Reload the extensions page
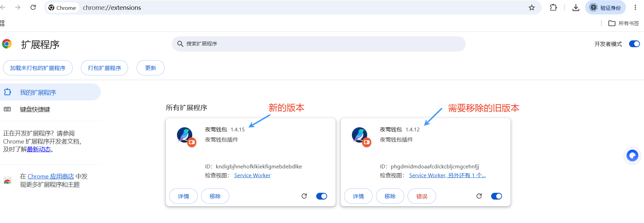644x223 pixels. pos(33,7)
